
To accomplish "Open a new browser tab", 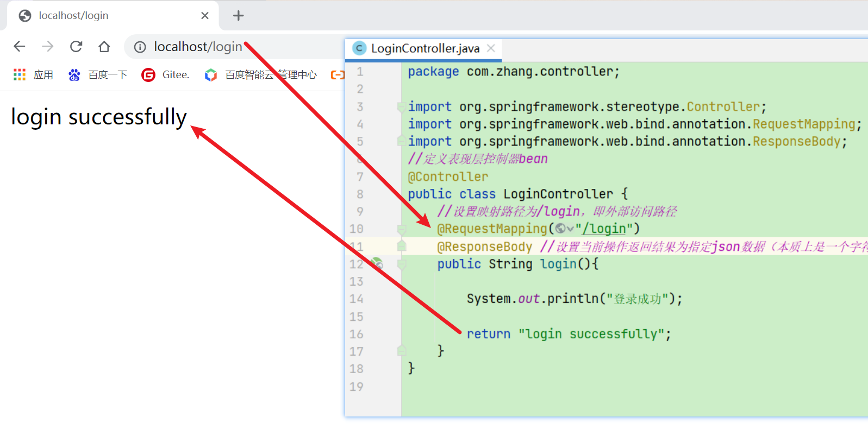I will [238, 16].
